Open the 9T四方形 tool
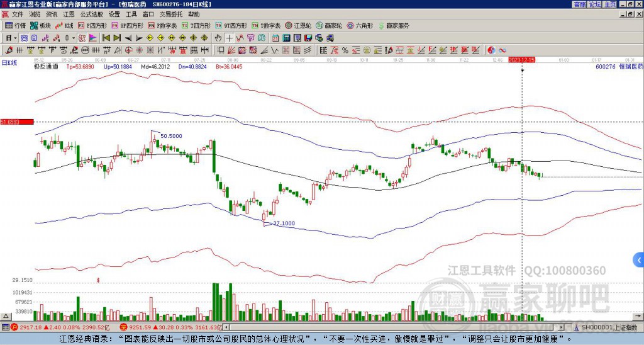The image size is (644, 345). click(x=231, y=25)
